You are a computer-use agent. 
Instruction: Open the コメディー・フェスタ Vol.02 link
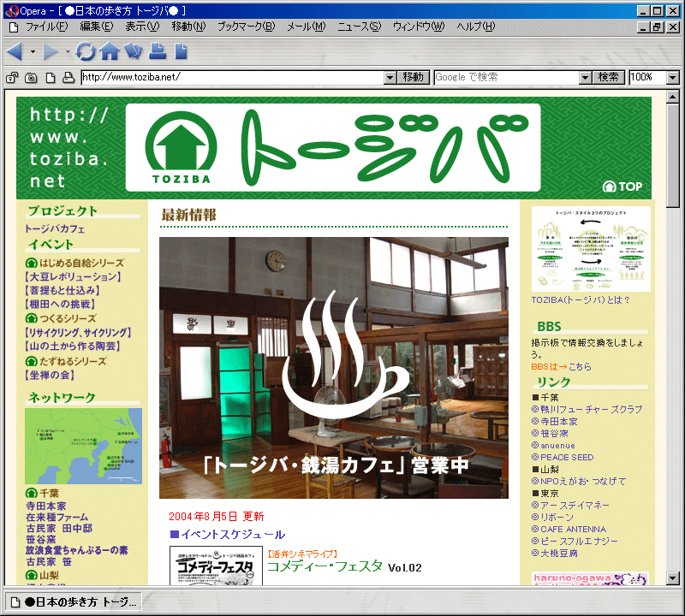click(345, 566)
